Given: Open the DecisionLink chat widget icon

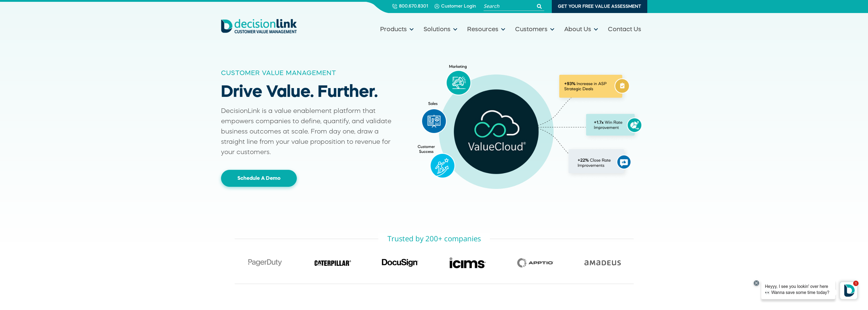Looking at the screenshot, I should (849, 290).
